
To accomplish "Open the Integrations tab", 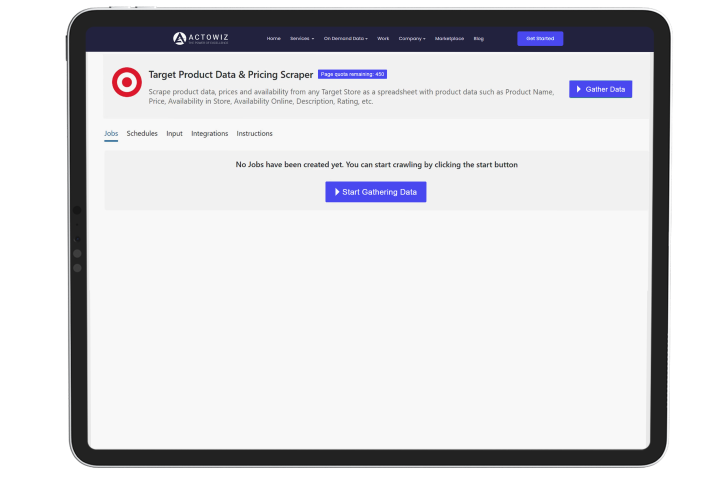I will click(x=210, y=134).
